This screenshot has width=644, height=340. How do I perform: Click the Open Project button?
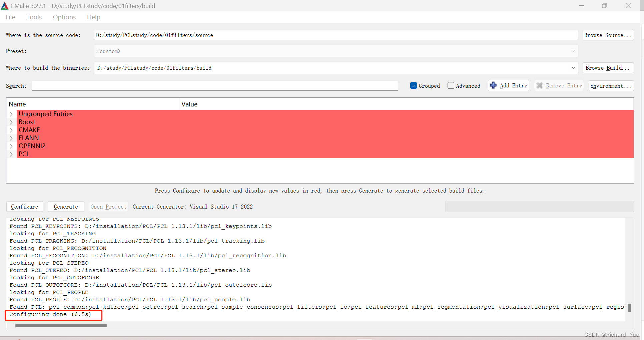(109, 207)
